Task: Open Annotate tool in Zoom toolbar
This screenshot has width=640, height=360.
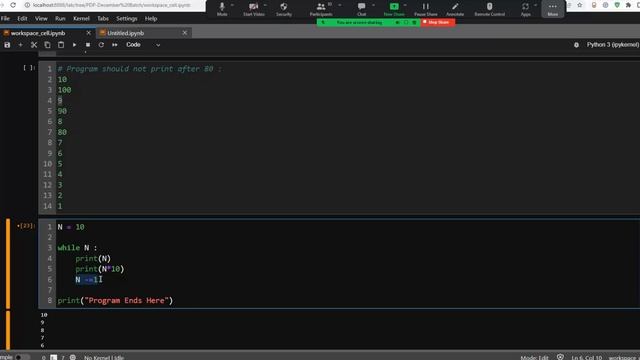Action: 455,9
